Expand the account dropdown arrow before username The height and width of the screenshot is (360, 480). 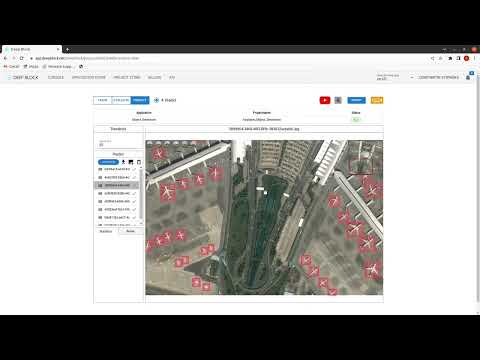tap(412, 77)
